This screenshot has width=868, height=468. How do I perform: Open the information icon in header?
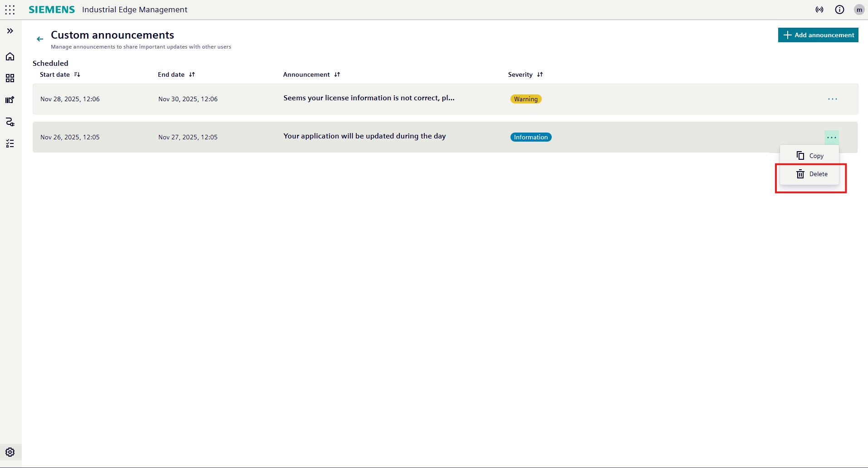click(x=839, y=10)
